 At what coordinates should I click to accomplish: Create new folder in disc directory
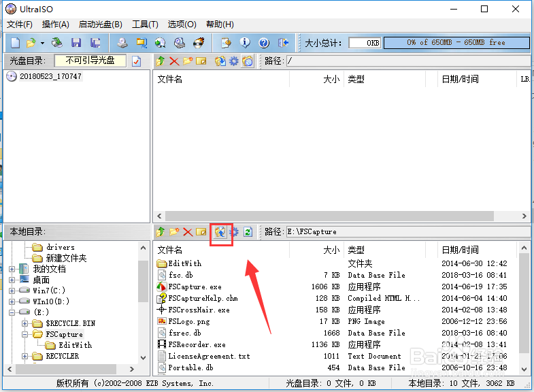(188, 61)
